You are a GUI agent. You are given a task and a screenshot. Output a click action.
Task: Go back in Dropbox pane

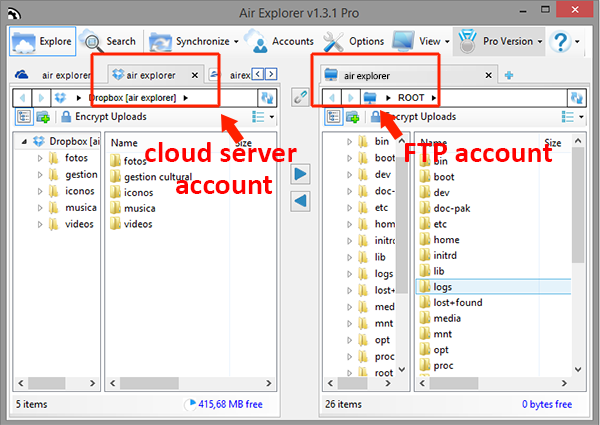(23, 98)
